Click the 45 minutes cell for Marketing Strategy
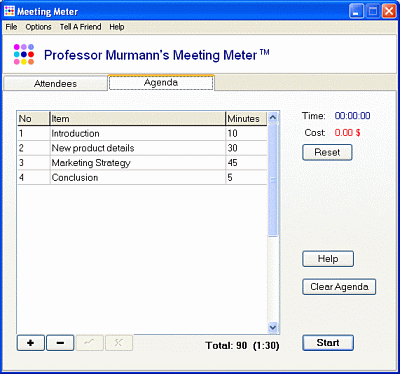The width and height of the screenshot is (400, 374). (246, 163)
